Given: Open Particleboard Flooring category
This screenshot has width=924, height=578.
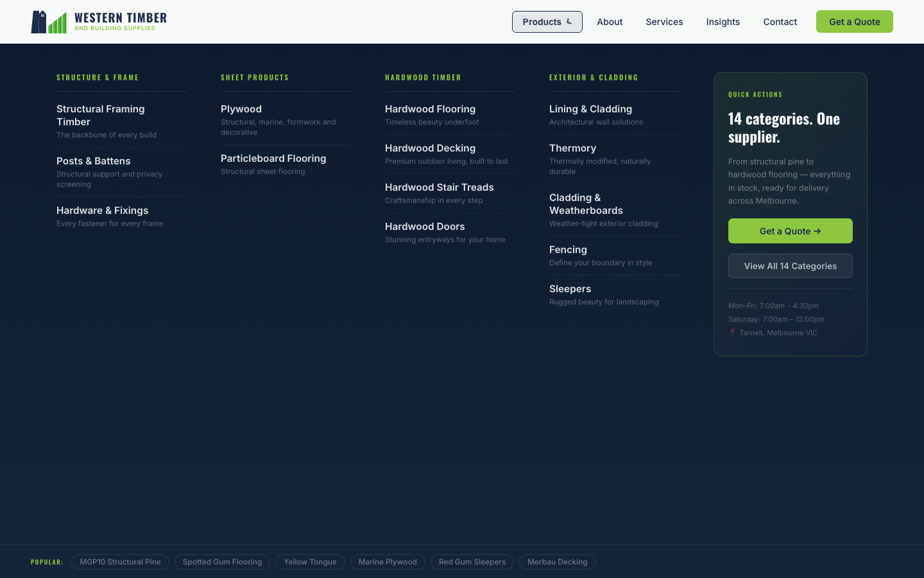Looking at the screenshot, I should (286, 164).
